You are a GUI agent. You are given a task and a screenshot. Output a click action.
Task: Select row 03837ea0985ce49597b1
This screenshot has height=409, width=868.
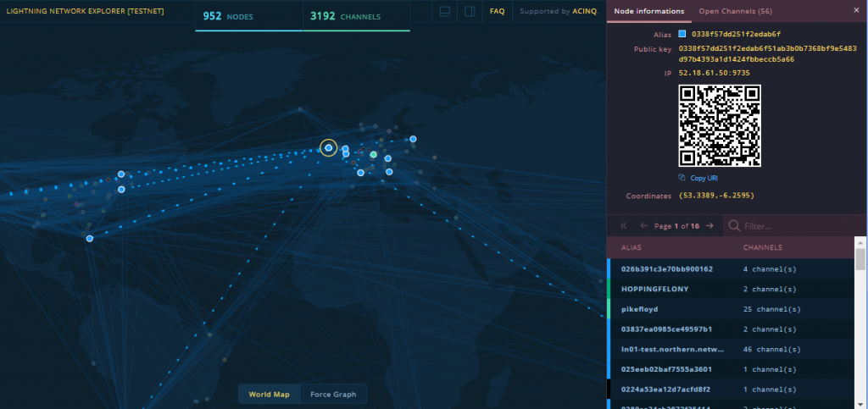pos(731,329)
